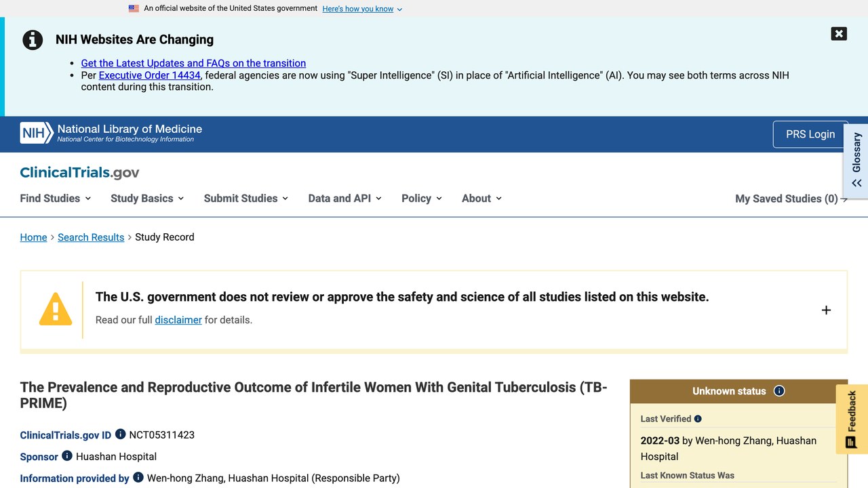Click the info icon next to Sponsor

coord(67,455)
